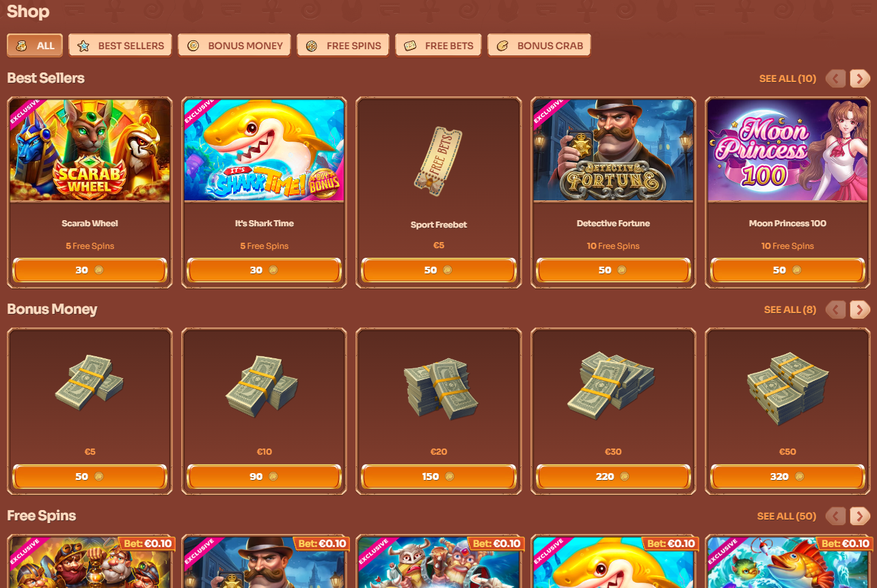Screen dimensions: 877x588
Task: Click the €50 cash stack image
Action: click(x=787, y=388)
